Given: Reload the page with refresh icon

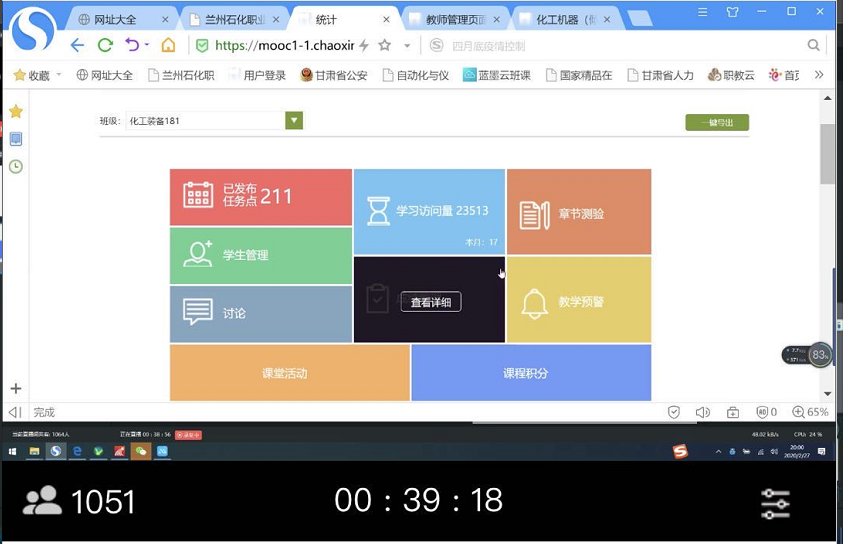Looking at the screenshot, I should (x=105, y=45).
